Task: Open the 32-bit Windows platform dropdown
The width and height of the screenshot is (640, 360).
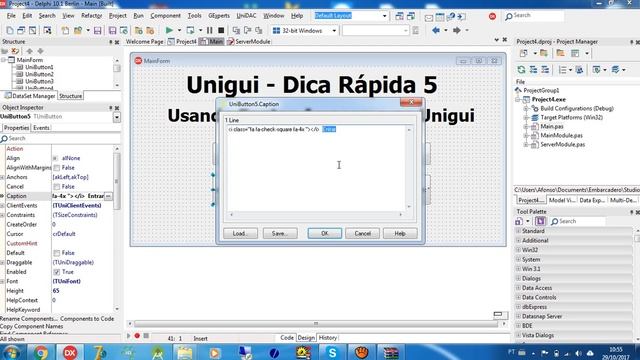Action: pyautogui.click(x=334, y=31)
